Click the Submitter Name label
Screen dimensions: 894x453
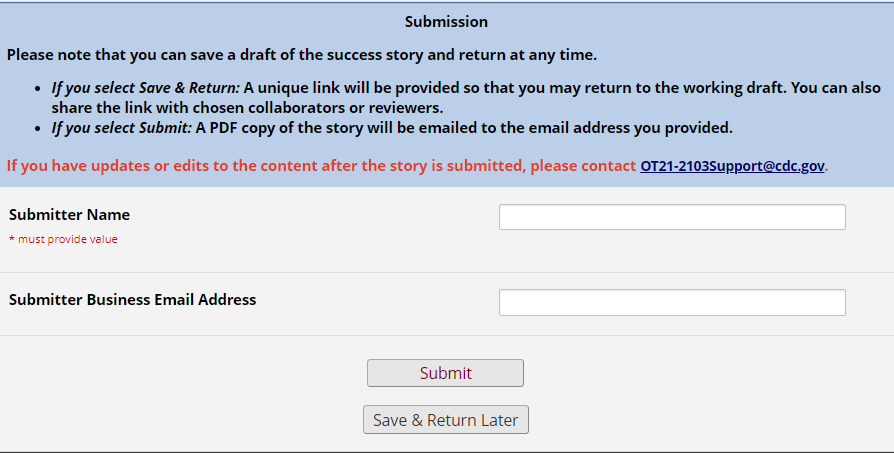pos(70,215)
